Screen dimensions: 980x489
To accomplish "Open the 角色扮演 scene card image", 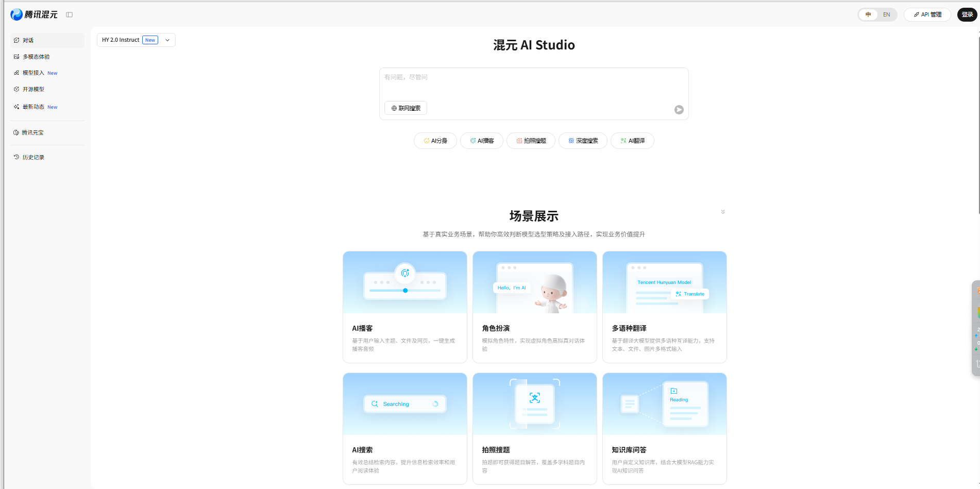I will [x=535, y=282].
